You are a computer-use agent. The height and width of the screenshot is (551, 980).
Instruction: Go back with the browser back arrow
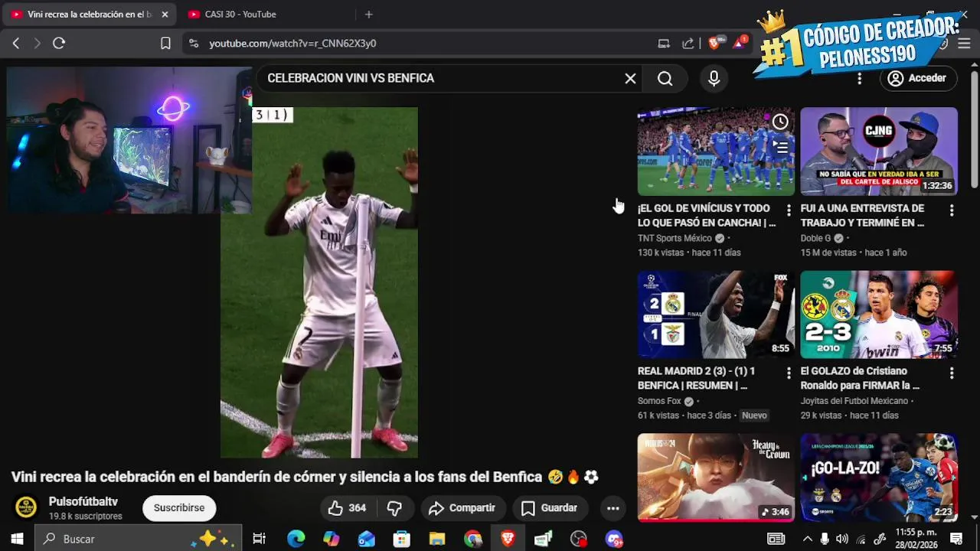[16, 44]
